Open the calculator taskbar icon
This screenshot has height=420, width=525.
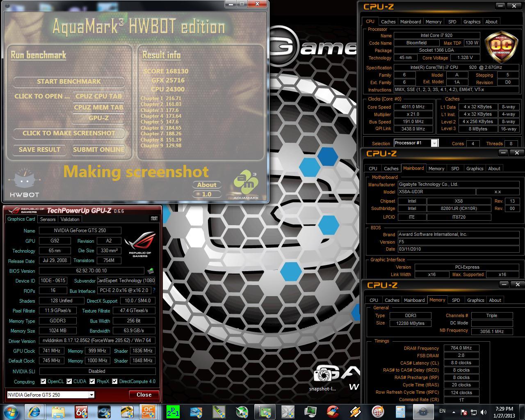tap(400, 411)
